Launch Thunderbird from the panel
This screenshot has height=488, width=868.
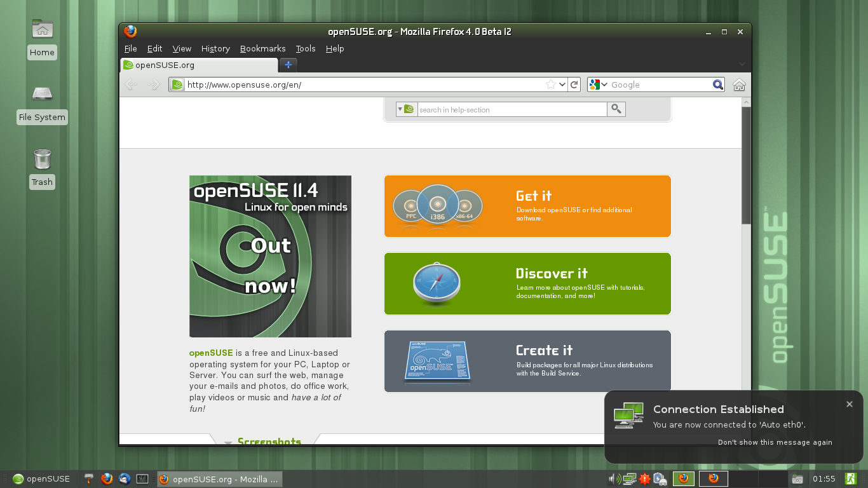(x=125, y=479)
